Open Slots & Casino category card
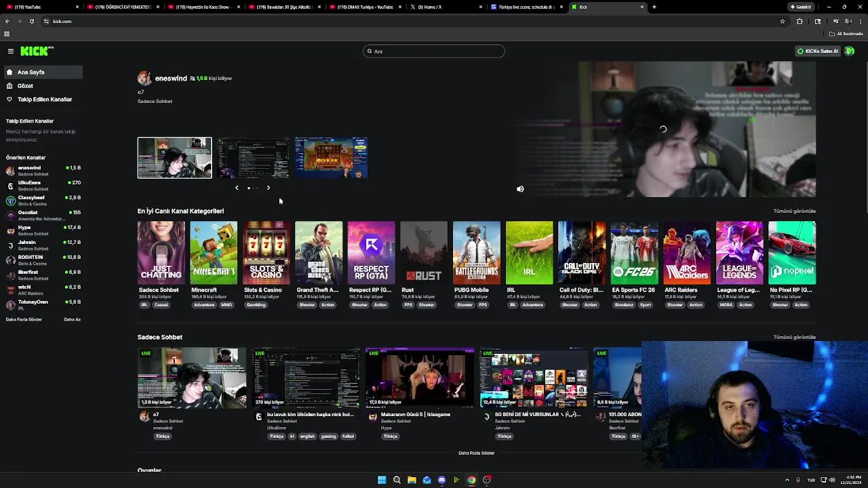This screenshot has height=488, width=868. (266, 253)
